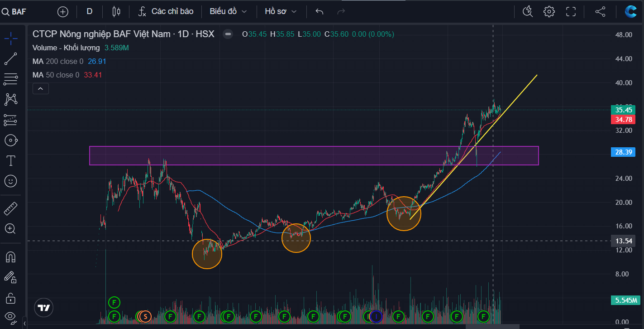Click the blue 28.39 MA price label
The image size is (644, 329).
tap(624, 152)
